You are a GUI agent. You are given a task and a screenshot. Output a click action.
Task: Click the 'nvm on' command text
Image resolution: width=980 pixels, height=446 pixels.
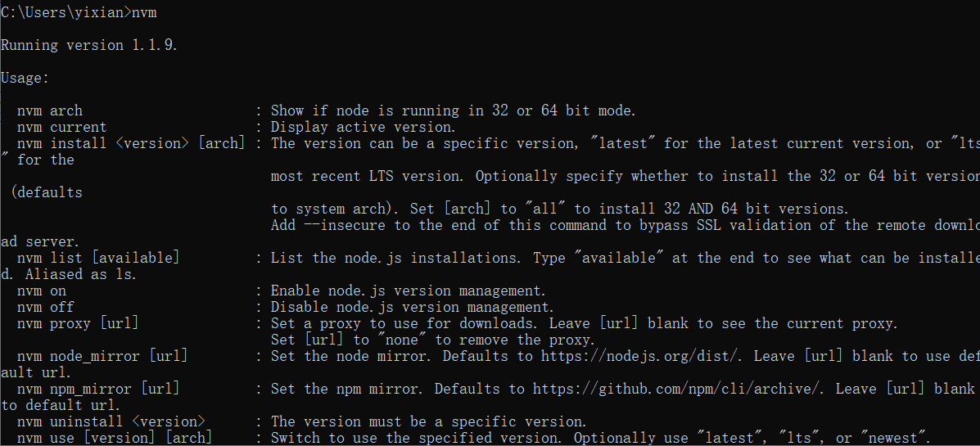pos(42,291)
